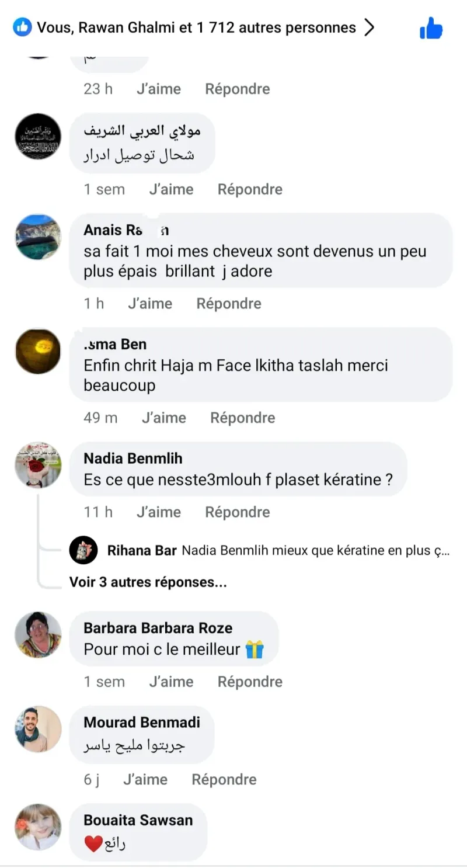Open Barbara Barbara Roze's avatar
This screenshot has height=868, width=467.
coord(38,635)
